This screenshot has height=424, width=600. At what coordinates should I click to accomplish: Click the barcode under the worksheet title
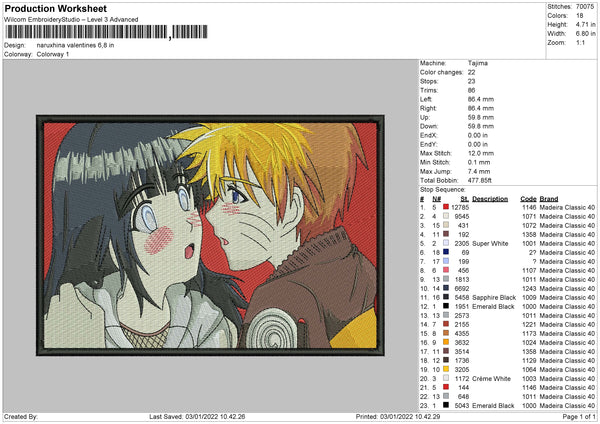click(106, 32)
